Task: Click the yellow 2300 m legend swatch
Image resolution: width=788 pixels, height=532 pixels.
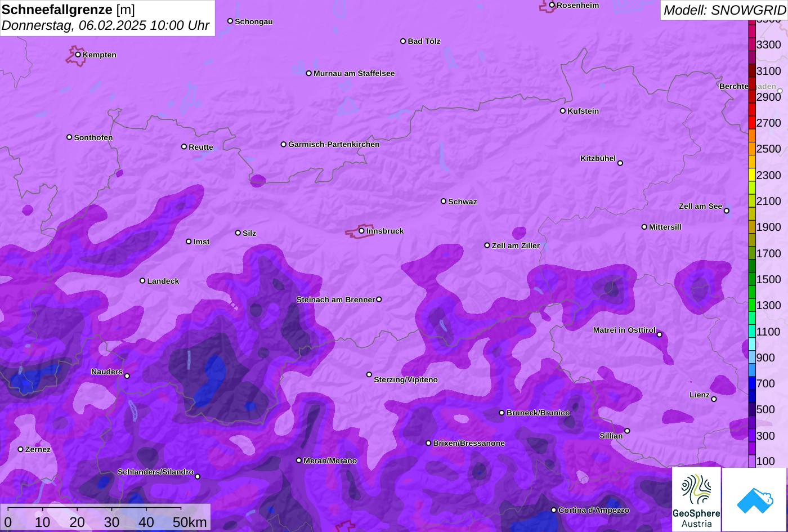Action: tap(752, 175)
